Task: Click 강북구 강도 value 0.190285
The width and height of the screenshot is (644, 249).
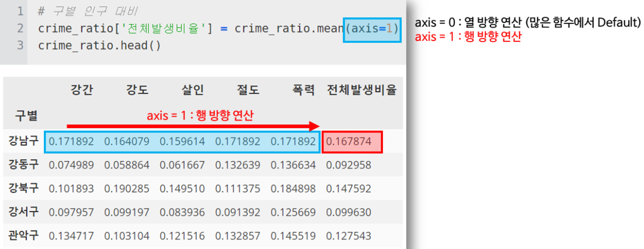Action: [x=127, y=189]
